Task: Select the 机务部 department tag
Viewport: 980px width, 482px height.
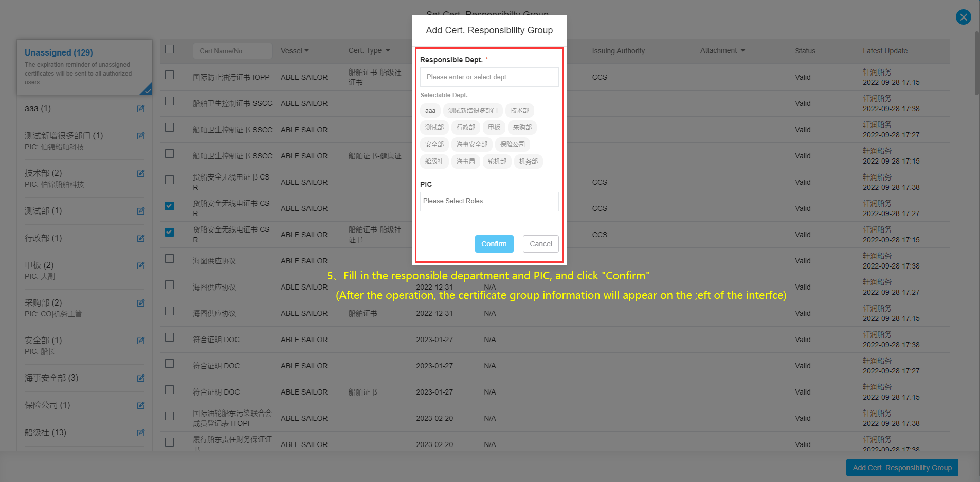Action: coord(529,162)
